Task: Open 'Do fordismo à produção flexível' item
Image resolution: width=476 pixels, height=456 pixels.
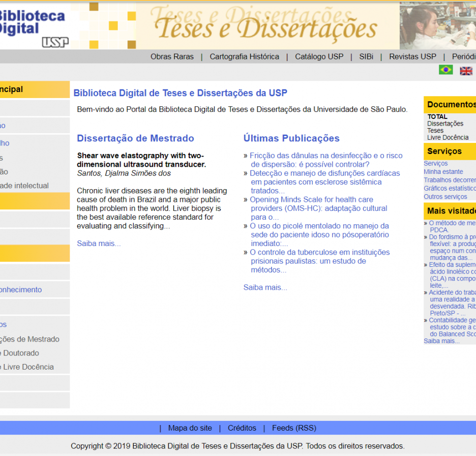Action: click(x=452, y=247)
